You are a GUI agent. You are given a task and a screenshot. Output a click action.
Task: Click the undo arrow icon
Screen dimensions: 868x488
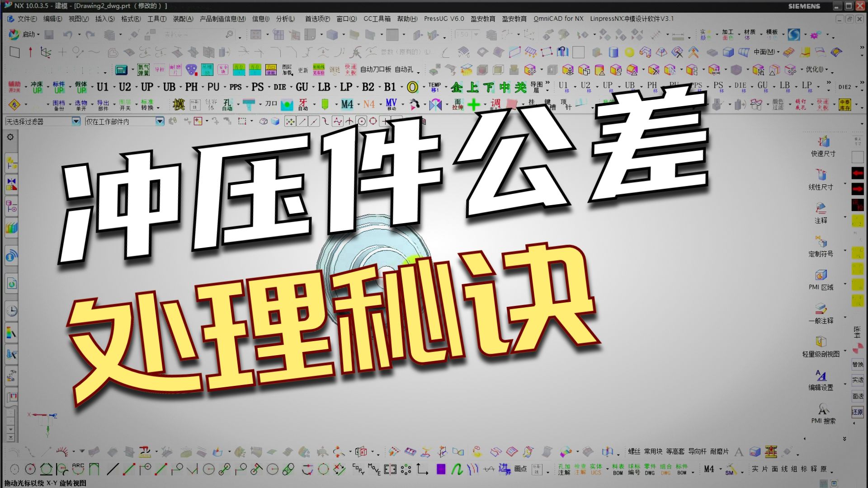(68, 34)
